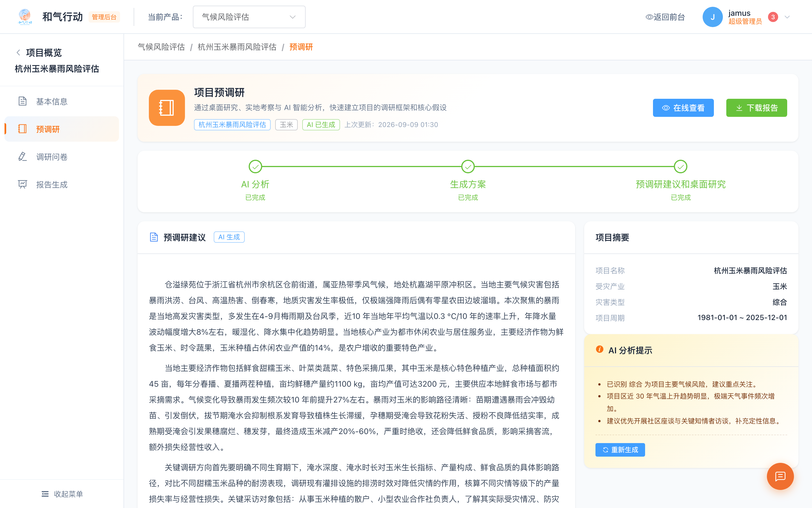Open the 当前产品 dropdown showing 气候风险评估
812x508 pixels.
tap(249, 17)
